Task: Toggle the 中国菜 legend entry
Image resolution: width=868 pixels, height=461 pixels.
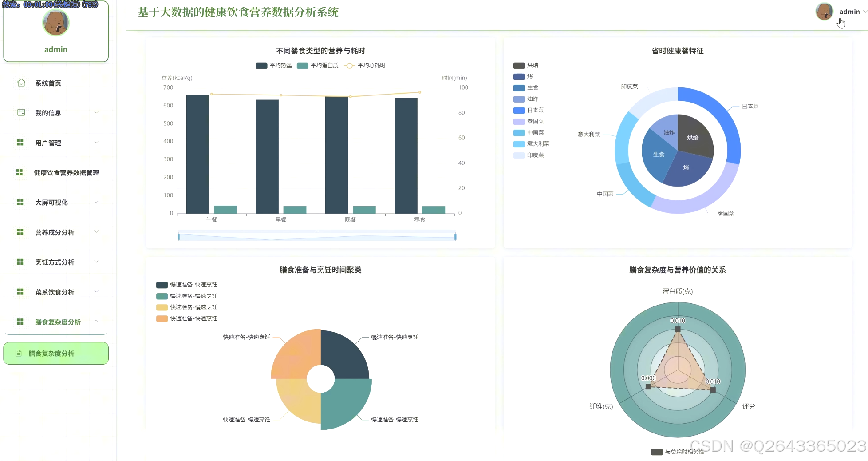Action: (529, 133)
